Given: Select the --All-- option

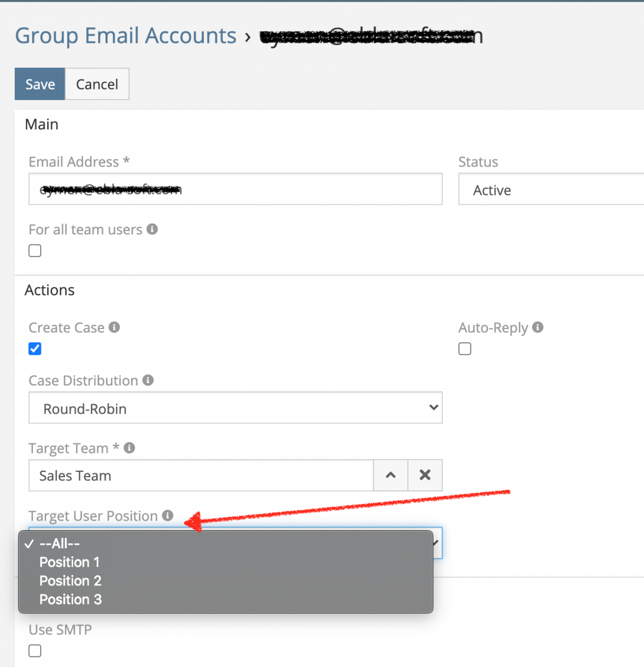Looking at the screenshot, I should pyautogui.click(x=59, y=543).
